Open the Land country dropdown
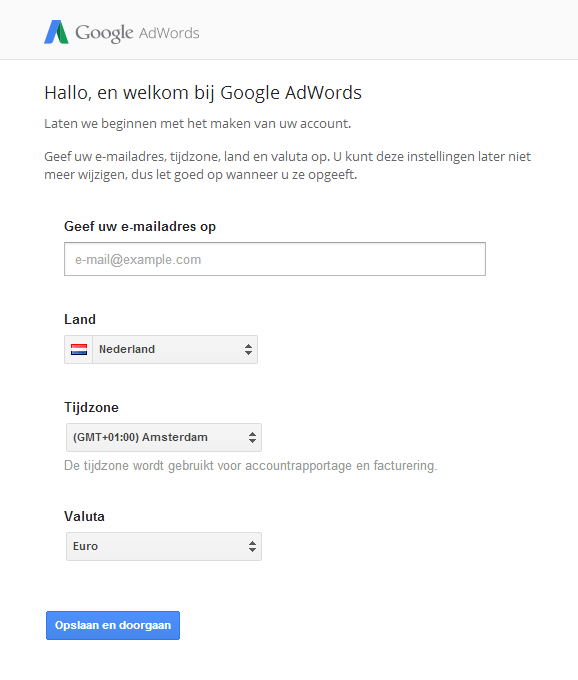The image size is (578, 680). coord(161,349)
